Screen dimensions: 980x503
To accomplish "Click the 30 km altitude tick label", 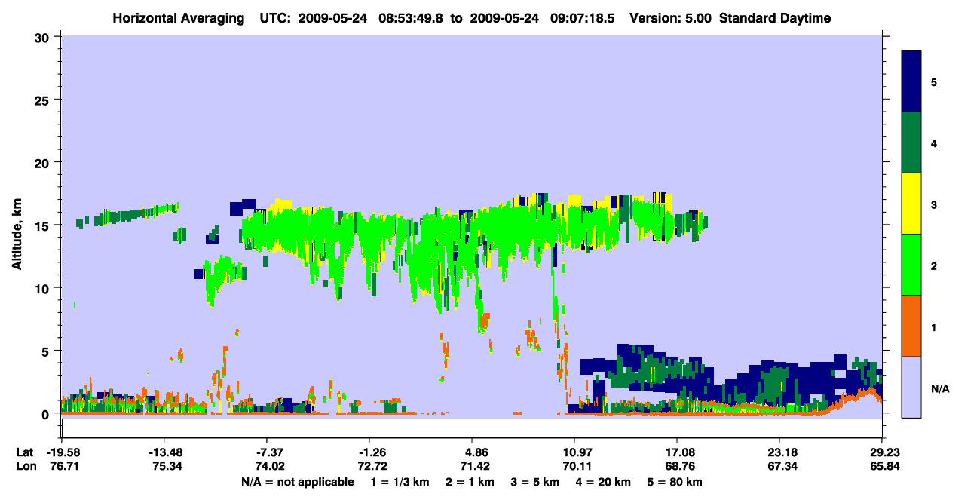I will pyautogui.click(x=44, y=37).
